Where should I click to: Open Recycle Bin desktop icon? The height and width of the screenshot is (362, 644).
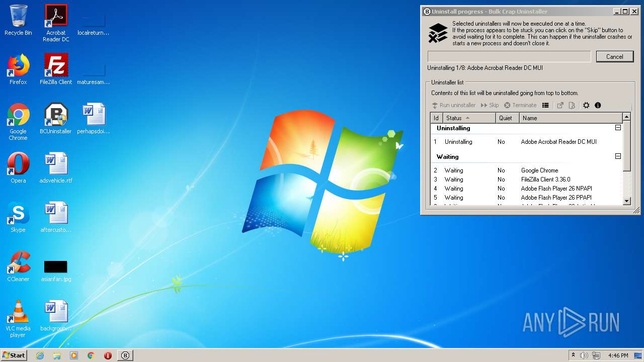[18, 21]
